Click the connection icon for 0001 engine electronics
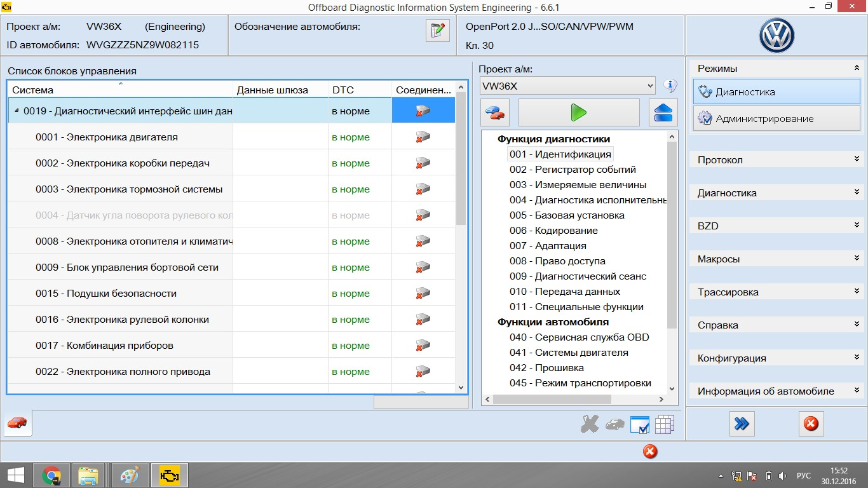The image size is (868, 488). pyautogui.click(x=423, y=137)
